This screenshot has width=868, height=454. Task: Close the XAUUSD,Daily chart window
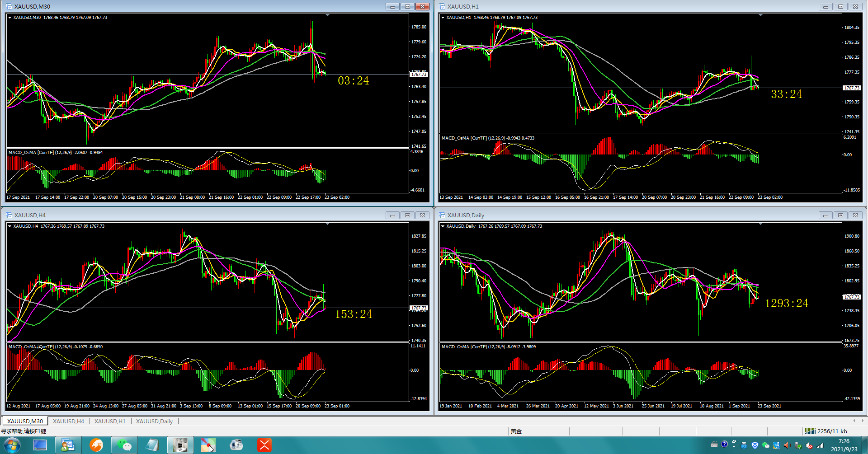(x=855, y=215)
